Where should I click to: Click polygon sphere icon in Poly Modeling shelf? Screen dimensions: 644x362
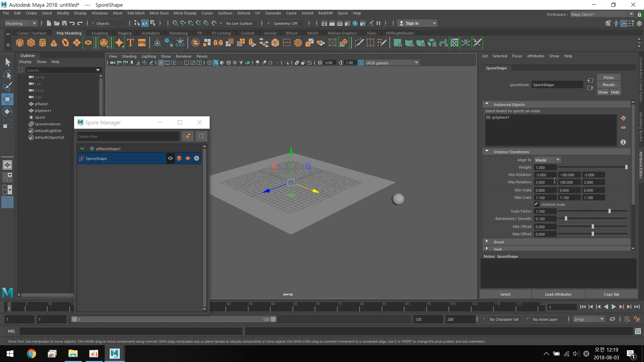tap(20, 43)
